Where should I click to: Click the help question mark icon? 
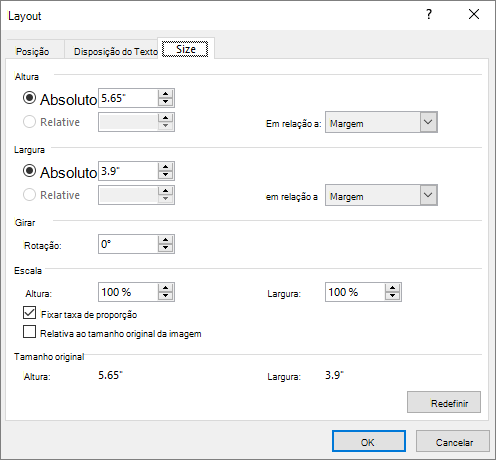tap(429, 14)
